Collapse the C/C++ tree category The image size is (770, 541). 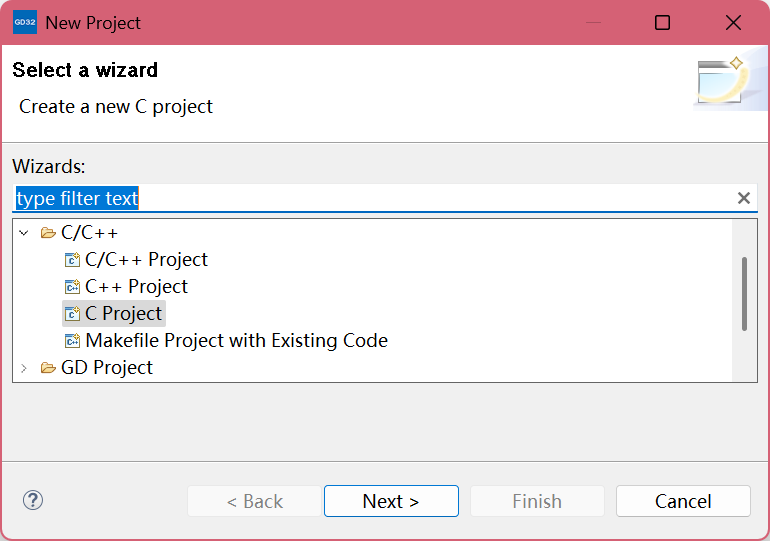click(24, 233)
